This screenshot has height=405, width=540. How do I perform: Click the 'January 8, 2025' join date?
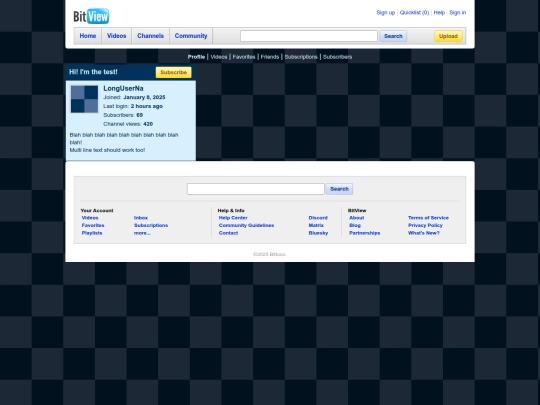pos(144,97)
